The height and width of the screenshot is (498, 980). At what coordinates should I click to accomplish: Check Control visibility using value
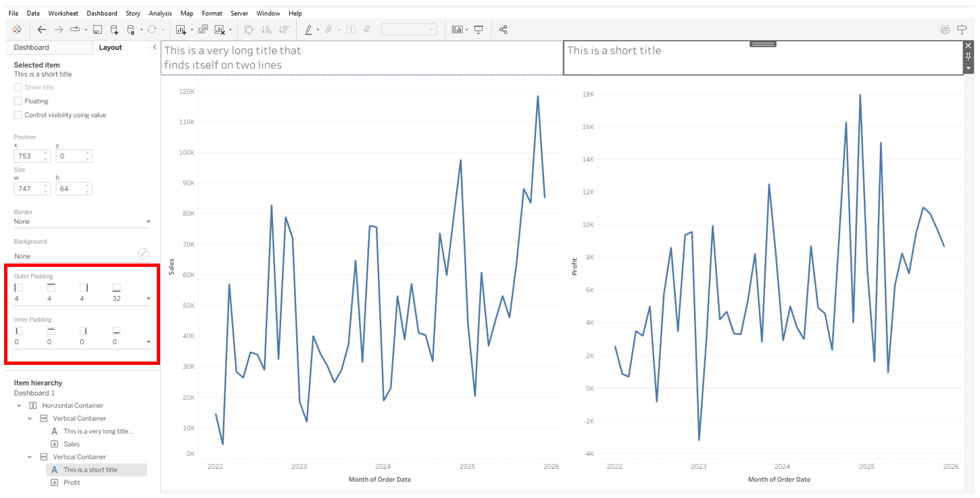click(x=18, y=116)
